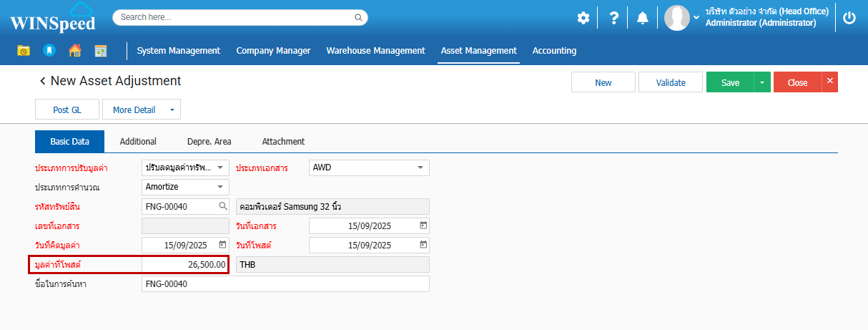Go to the home icon
This screenshot has height=330, width=868.
click(x=74, y=51)
